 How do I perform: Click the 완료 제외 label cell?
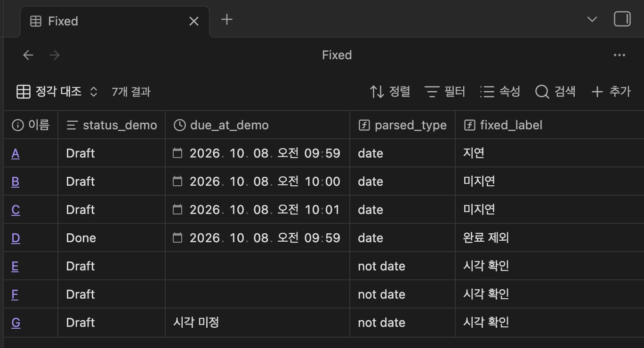coord(549,238)
